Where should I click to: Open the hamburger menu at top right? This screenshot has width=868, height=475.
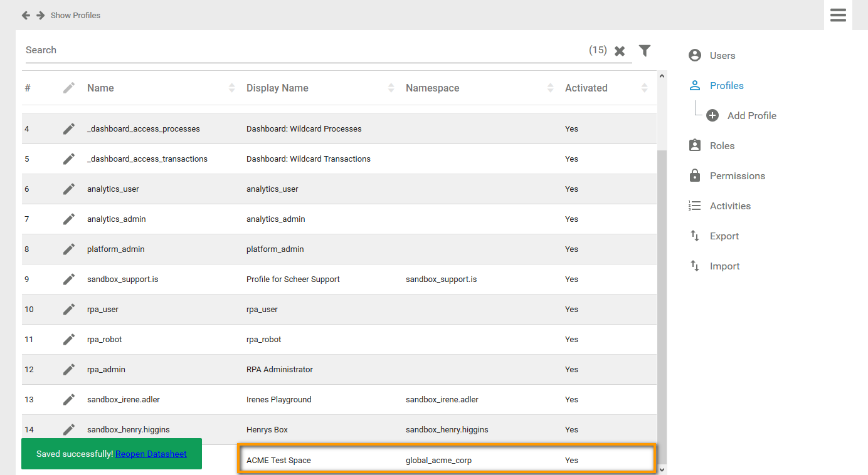pyautogui.click(x=838, y=15)
